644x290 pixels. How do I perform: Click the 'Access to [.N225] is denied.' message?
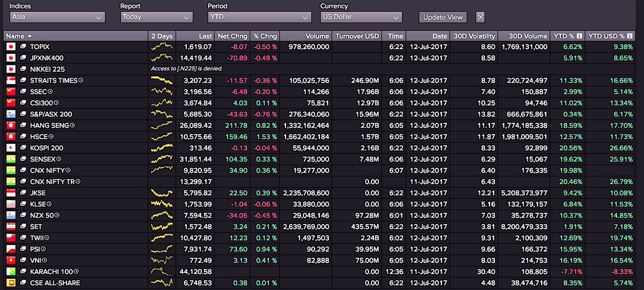click(187, 69)
